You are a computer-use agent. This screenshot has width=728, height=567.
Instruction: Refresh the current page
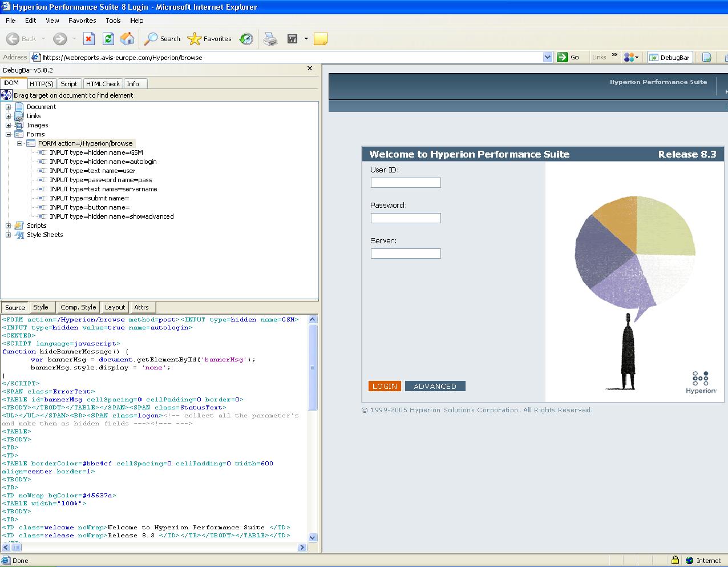(108, 39)
